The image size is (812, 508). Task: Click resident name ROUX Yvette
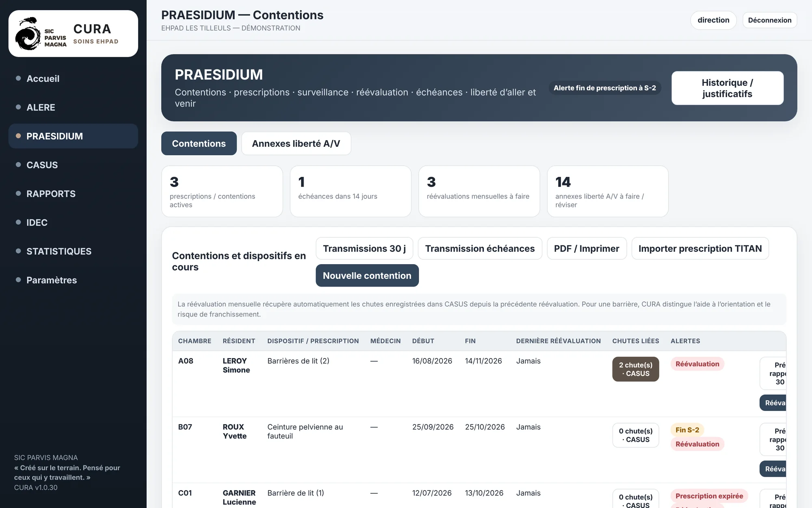point(235,432)
